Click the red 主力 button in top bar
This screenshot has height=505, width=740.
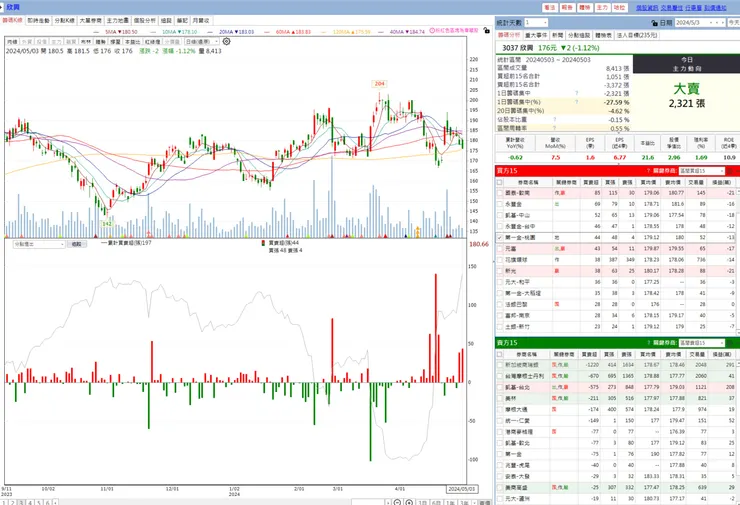602,8
